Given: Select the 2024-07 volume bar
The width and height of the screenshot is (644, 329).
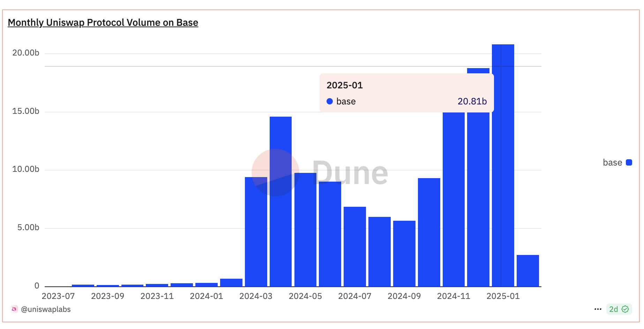Looking at the screenshot, I should (x=355, y=246).
